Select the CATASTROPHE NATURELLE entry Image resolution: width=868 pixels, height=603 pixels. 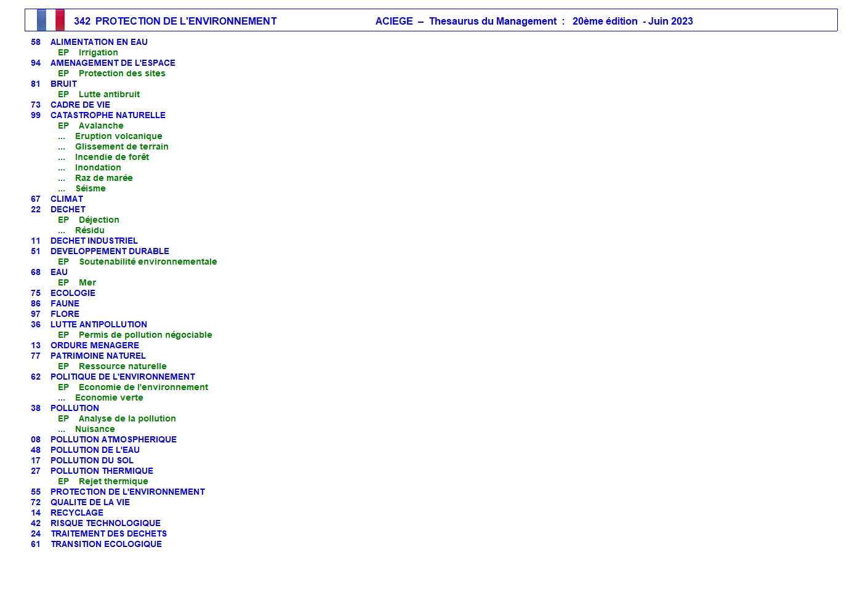pyautogui.click(x=108, y=115)
